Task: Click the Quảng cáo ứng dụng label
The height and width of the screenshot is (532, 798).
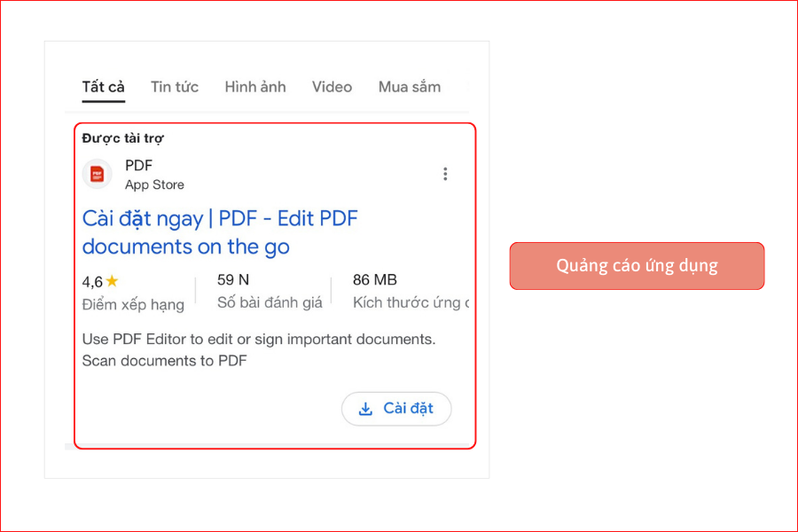Action: [637, 266]
